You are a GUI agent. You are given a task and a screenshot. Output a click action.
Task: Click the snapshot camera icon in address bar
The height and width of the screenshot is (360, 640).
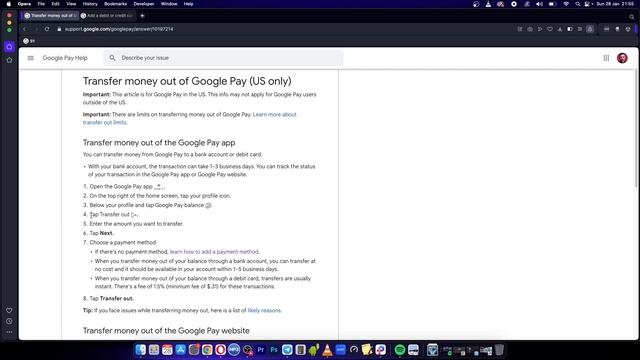point(530,29)
